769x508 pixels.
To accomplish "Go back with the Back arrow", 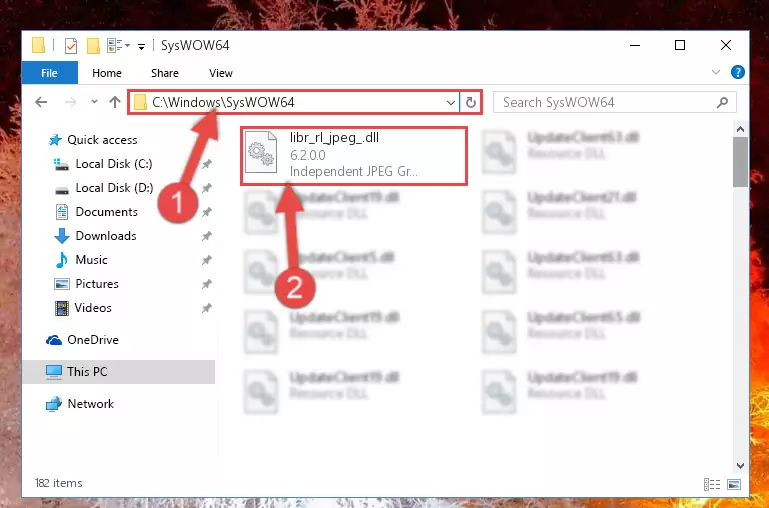I will (x=41, y=102).
